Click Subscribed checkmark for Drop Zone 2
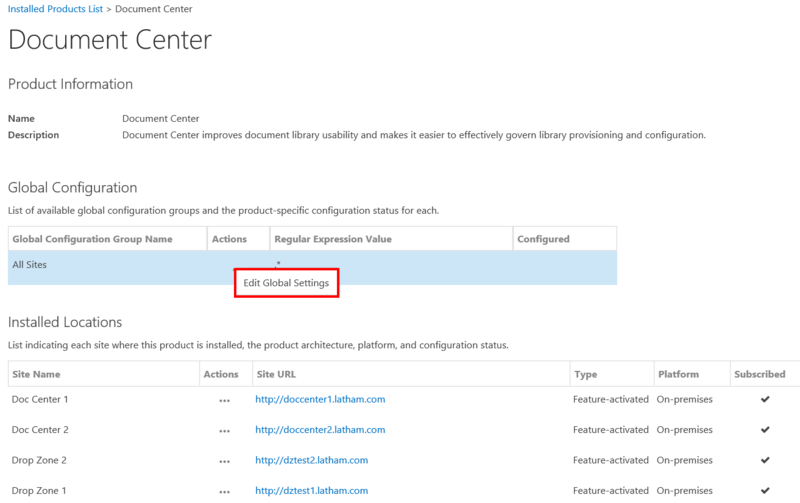This screenshot has height=503, width=800. 765,461
